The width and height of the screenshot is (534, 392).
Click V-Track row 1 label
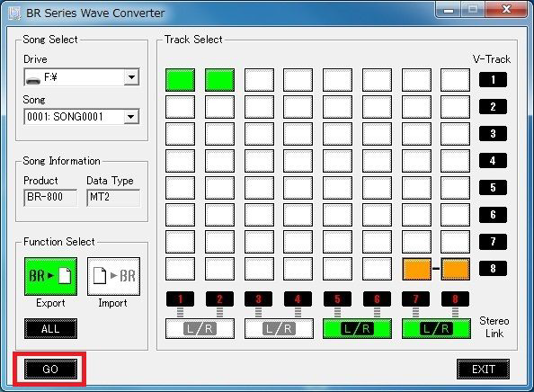[x=493, y=80]
